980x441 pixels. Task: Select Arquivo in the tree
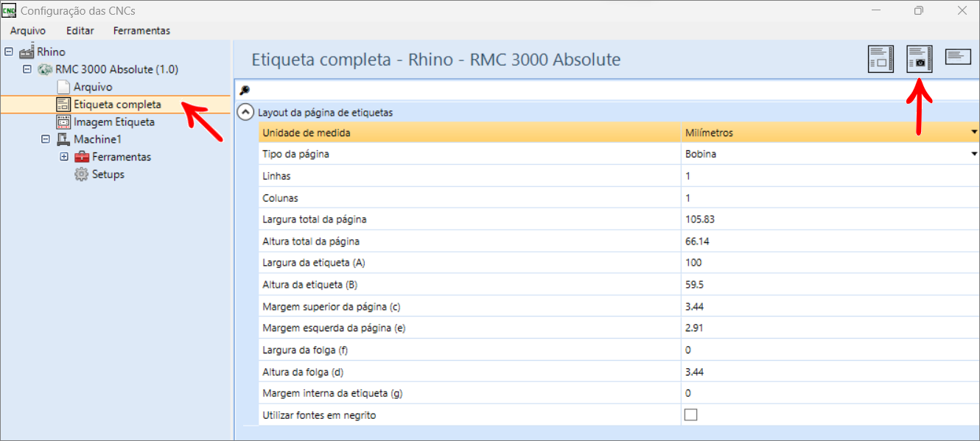pos(93,87)
